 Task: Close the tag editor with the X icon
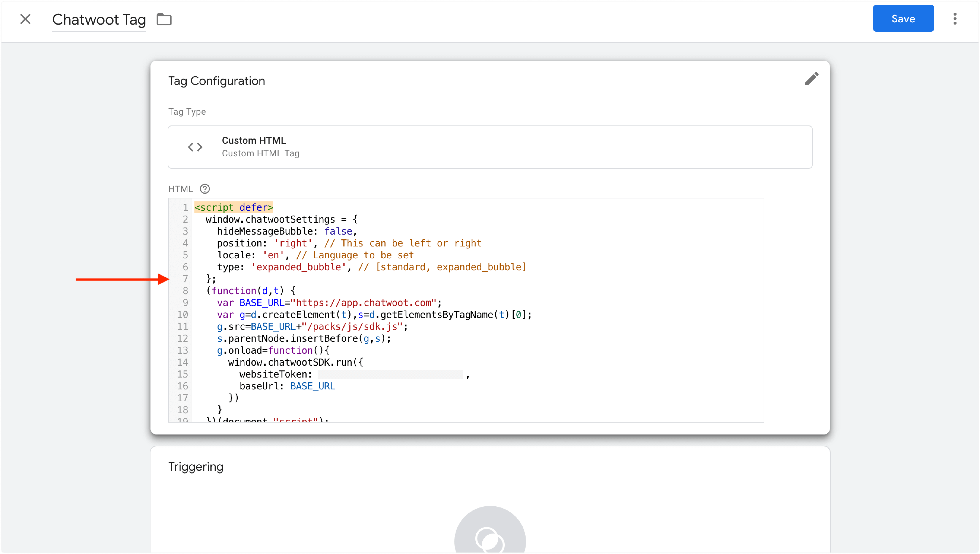[x=25, y=19]
